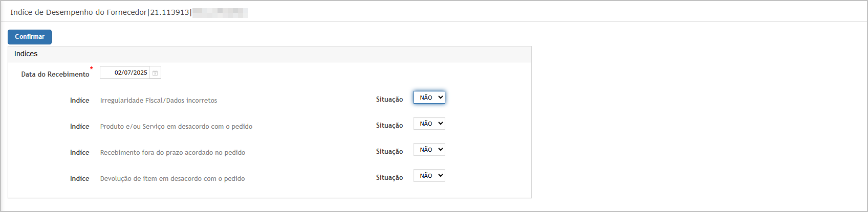Expand Situação dropdown for Devolução de item
Viewport: 868px width, 212px height.
click(429, 176)
